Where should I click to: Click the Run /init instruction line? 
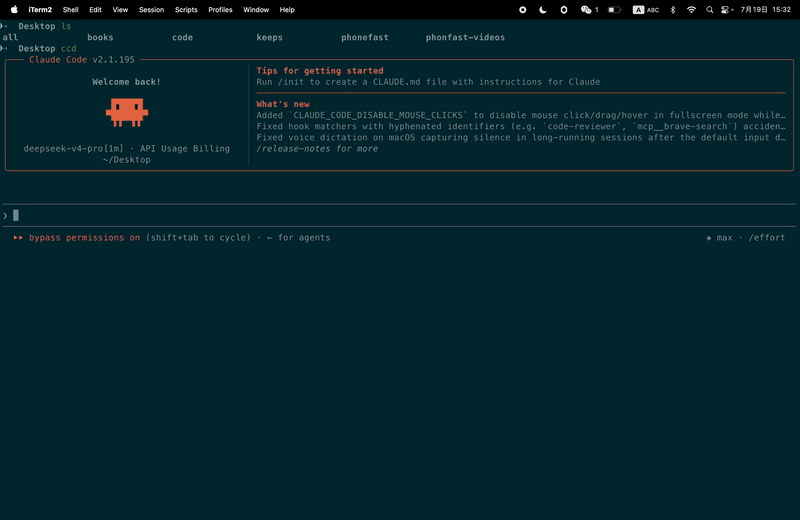pos(428,82)
